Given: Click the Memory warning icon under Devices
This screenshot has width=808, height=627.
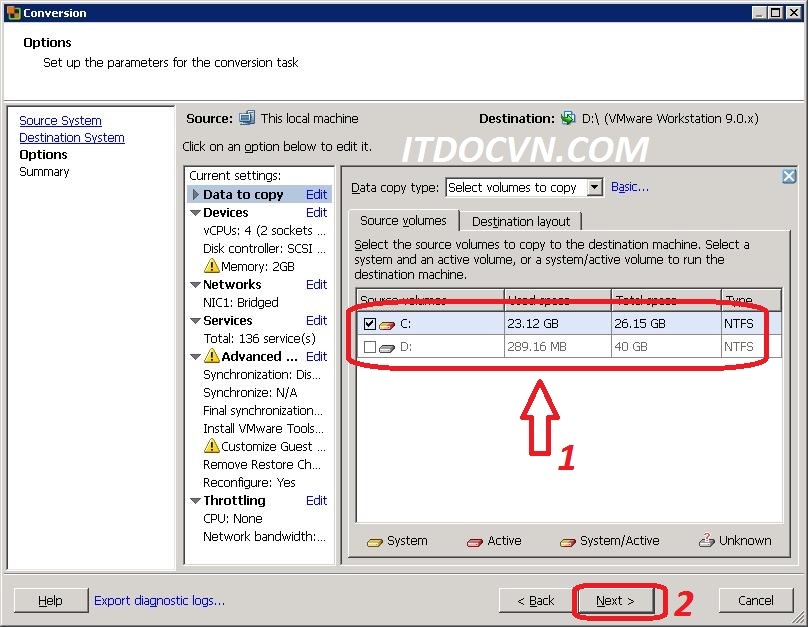Looking at the screenshot, I should tap(211, 267).
